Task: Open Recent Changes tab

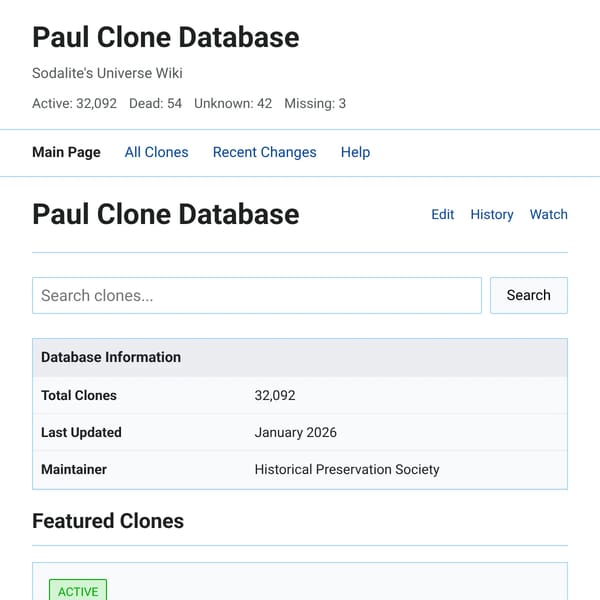Action: [264, 152]
